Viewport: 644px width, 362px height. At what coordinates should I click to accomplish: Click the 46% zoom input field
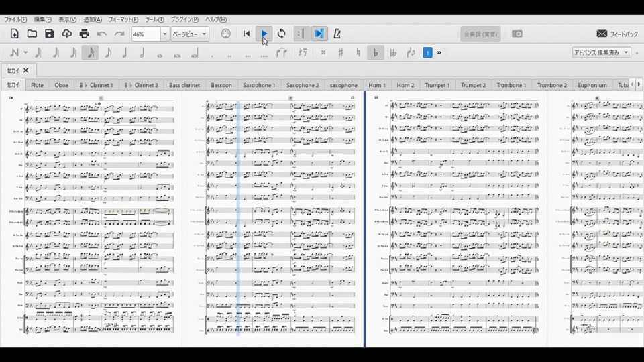[x=146, y=34]
